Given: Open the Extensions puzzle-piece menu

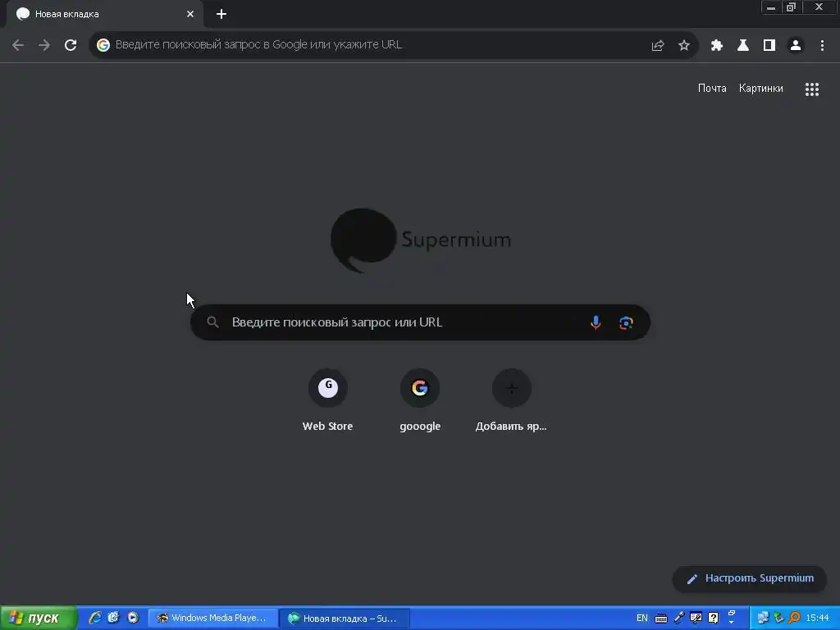Looking at the screenshot, I should [717, 46].
